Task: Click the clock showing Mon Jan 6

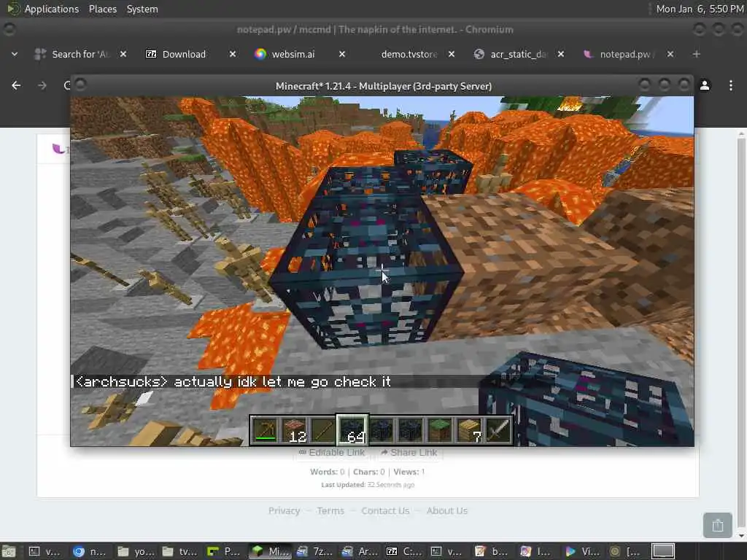Action: point(700,9)
